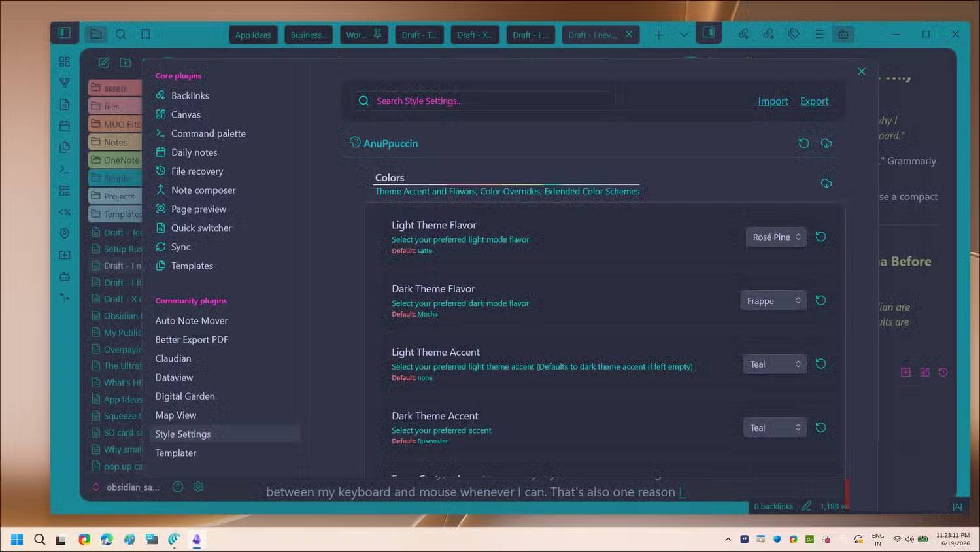Reset the Dark Theme Accent setting
Image resolution: width=980 pixels, height=552 pixels.
coord(821,427)
